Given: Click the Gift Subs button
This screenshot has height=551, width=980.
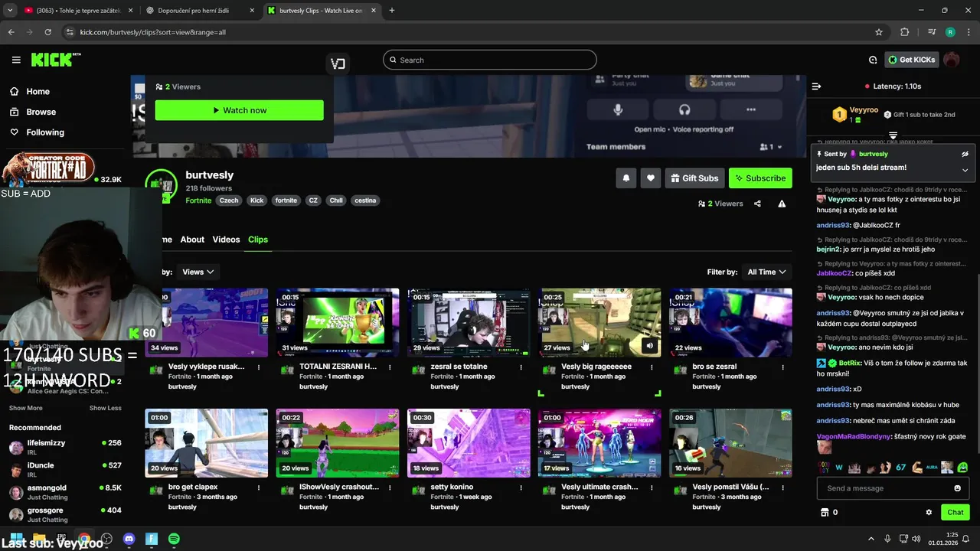Looking at the screenshot, I should pyautogui.click(x=694, y=178).
